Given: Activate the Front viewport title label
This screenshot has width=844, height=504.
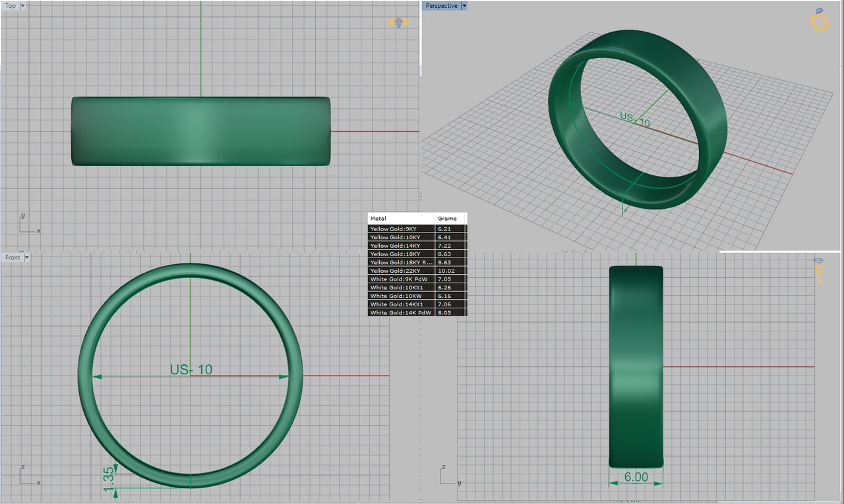Looking at the screenshot, I should (13, 258).
